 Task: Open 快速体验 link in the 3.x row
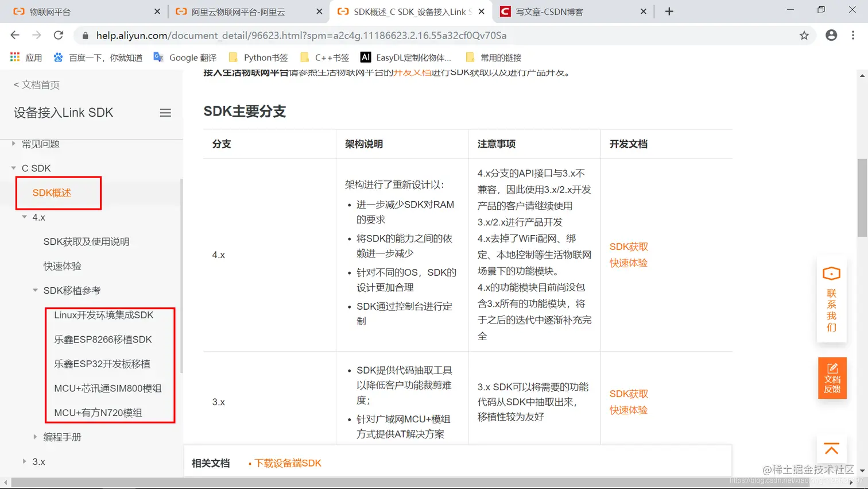pos(628,410)
